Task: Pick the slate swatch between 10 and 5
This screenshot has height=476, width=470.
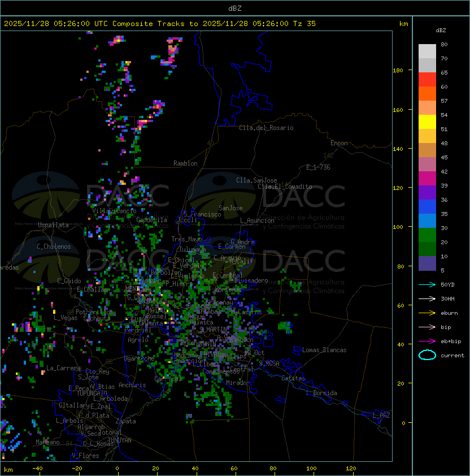Action: pyautogui.click(x=427, y=263)
